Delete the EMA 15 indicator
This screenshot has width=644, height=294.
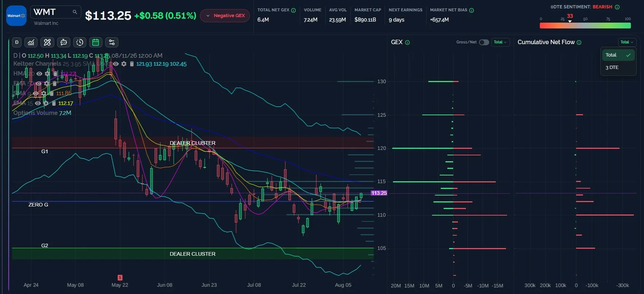point(54,103)
